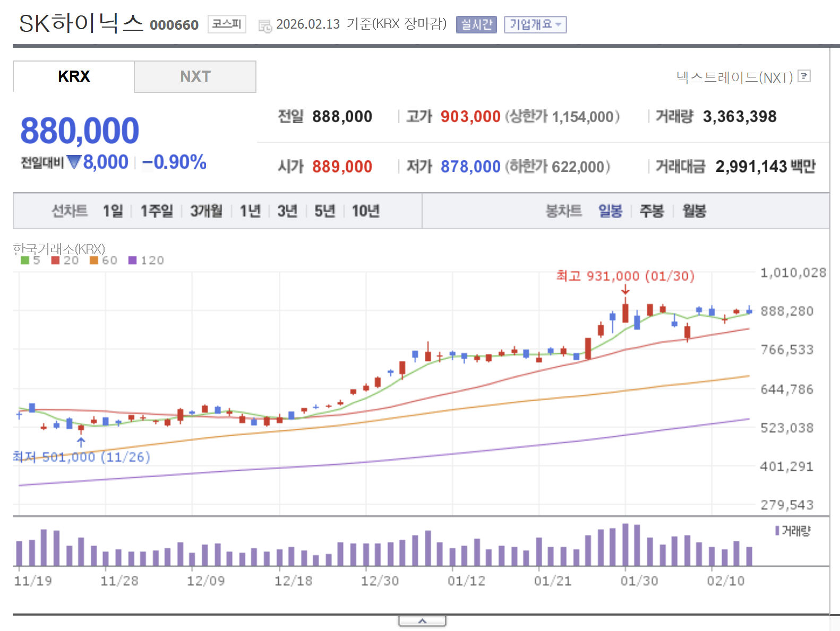This screenshot has height=631, width=840.
Task: Click the green 5-day moving average swatch
Action: [24, 260]
